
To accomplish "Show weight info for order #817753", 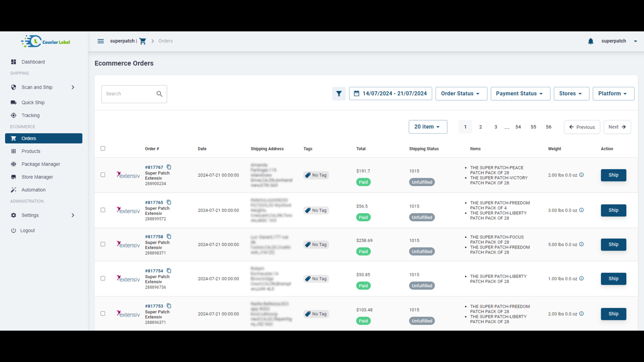I will (581, 314).
